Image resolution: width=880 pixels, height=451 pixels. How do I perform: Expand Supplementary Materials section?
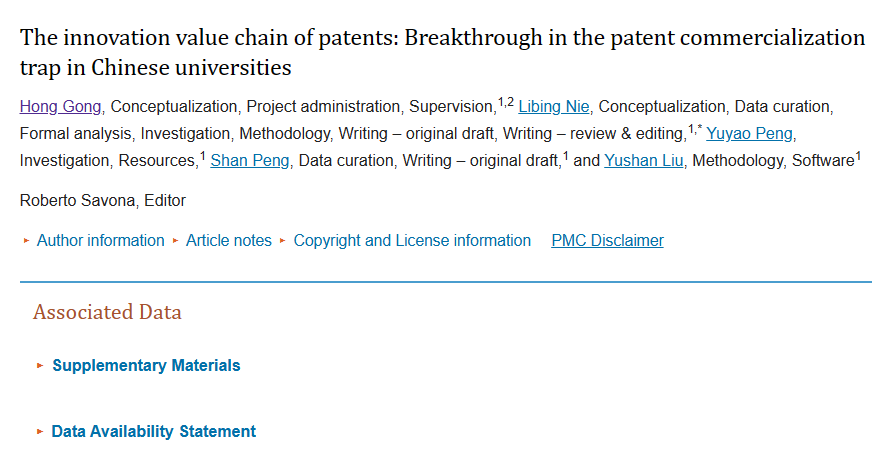coord(146,366)
